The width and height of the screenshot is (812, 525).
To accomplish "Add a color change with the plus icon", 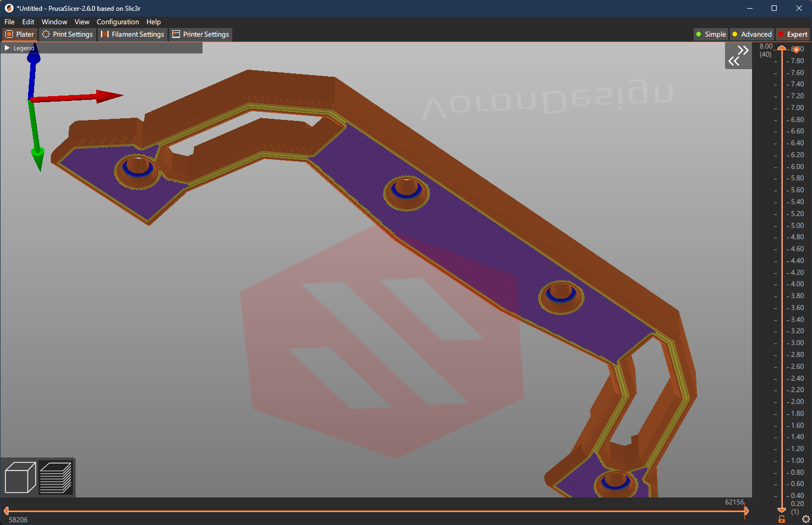I will click(x=795, y=49).
